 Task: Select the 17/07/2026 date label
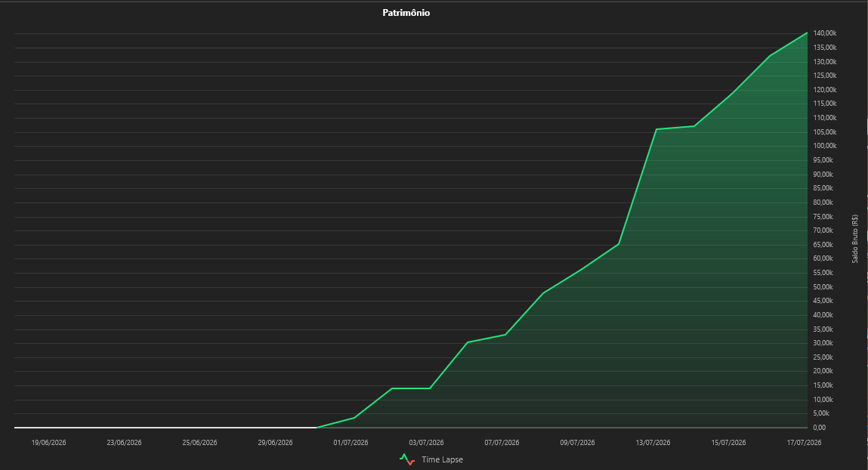tap(804, 442)
